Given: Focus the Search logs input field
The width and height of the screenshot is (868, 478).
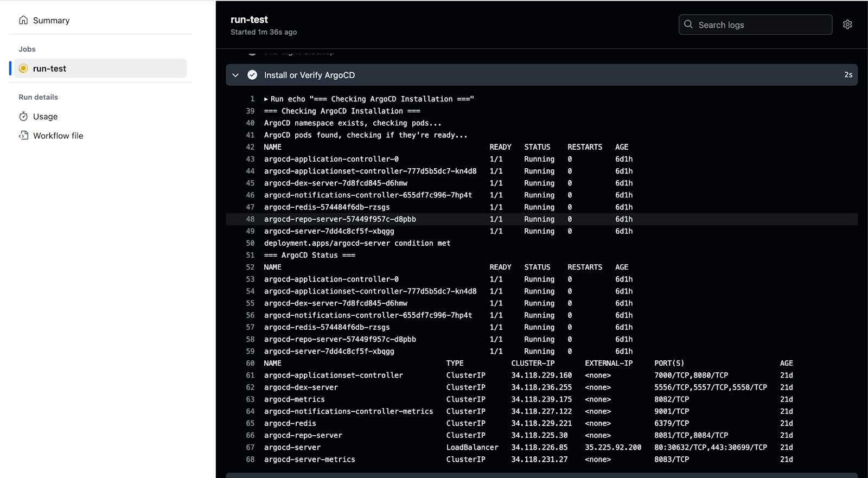Looking at the screenshot, I should [755, 24].
